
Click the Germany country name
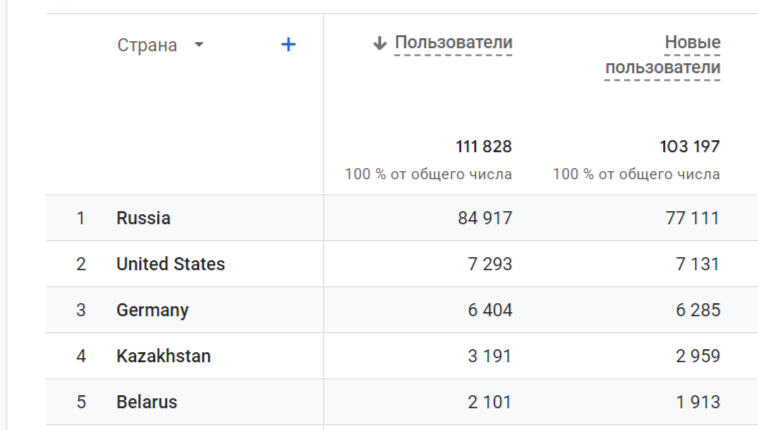point(152,310)
